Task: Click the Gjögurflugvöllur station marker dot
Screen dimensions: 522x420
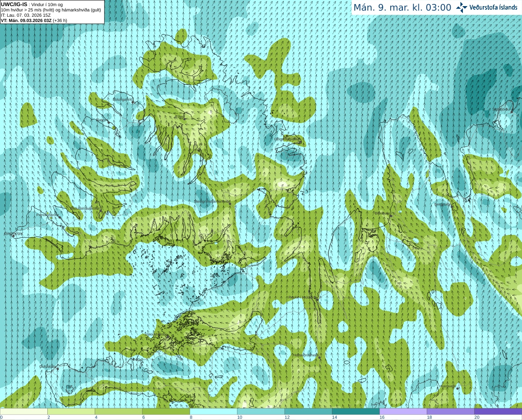Action: click(301, 142)
